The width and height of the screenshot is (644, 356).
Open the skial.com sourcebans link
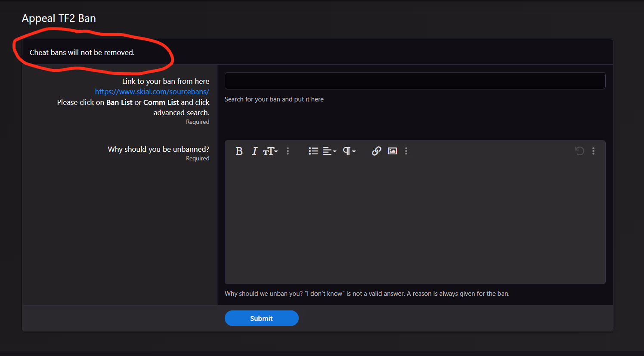tap(152, 92)
